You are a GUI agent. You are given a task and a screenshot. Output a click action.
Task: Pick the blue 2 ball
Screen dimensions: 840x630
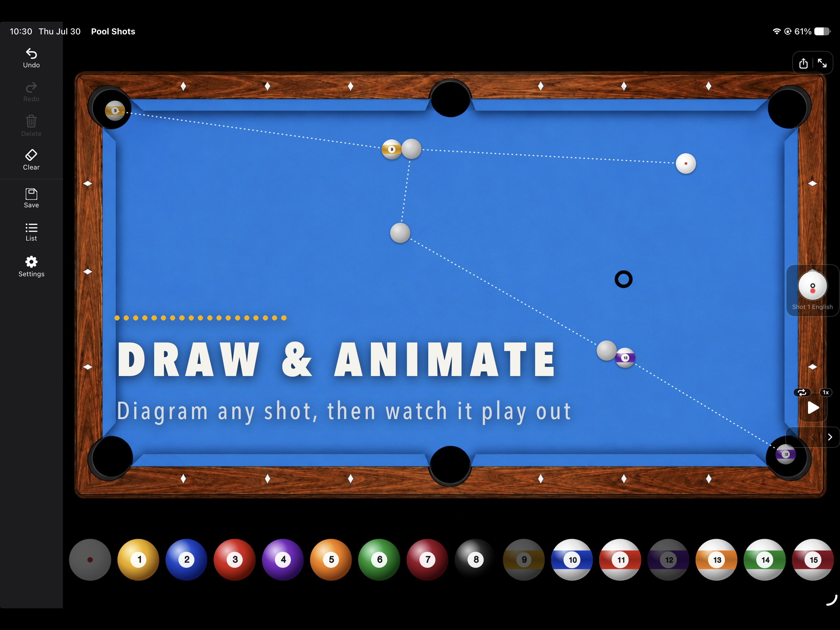pos(186,559)
